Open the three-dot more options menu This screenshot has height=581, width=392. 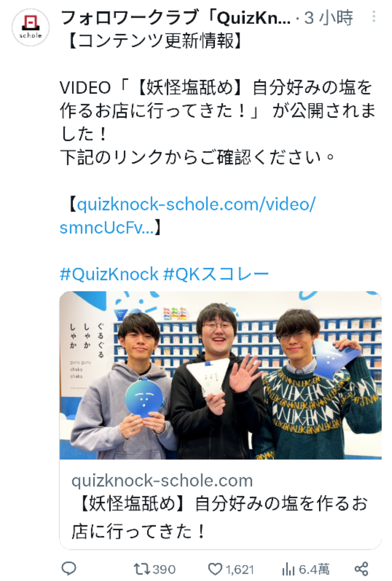(374, 16)
